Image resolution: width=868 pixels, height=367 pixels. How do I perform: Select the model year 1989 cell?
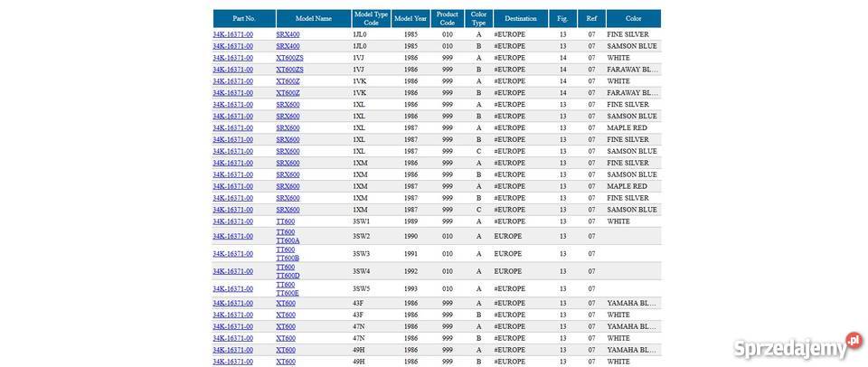coord(410,221)
